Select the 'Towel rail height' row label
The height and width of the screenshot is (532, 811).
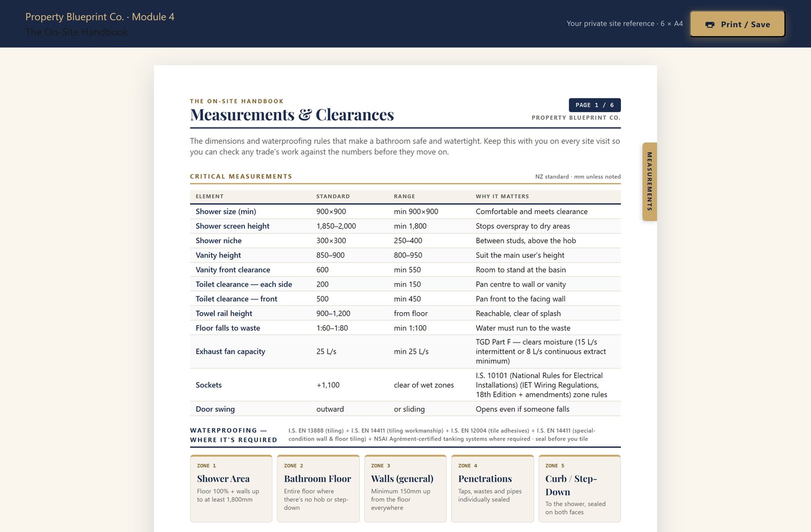224,314
